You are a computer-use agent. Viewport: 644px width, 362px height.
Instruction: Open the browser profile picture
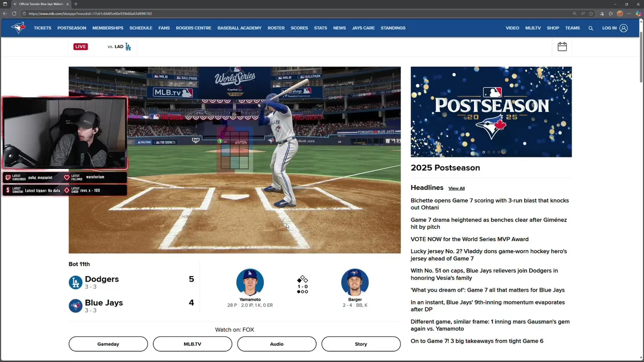click(x=620, y=14)
